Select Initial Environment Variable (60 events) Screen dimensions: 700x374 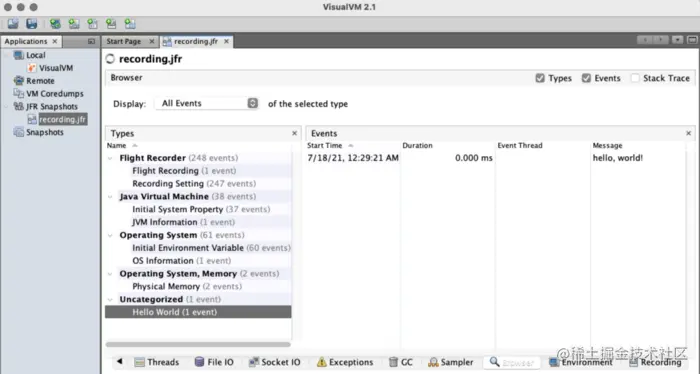(x=198, y=248)
